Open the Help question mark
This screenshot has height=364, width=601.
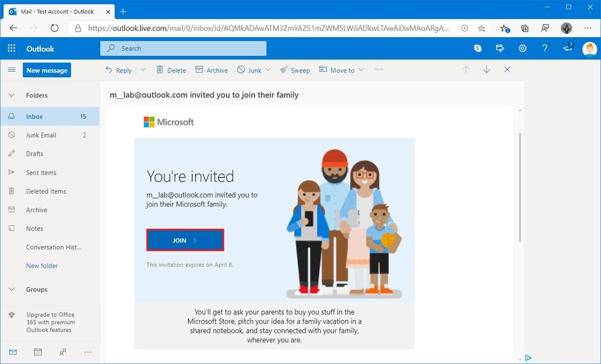545,48
